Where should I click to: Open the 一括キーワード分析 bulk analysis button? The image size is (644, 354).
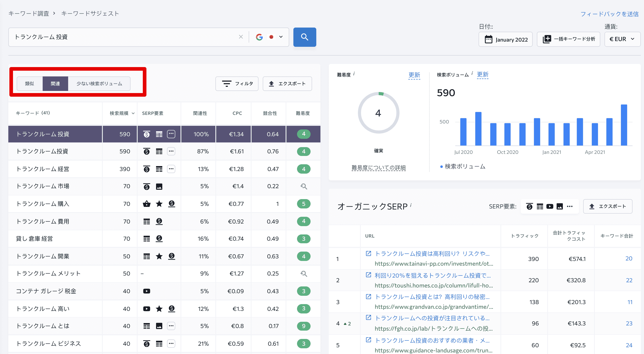tap(569, 39)
